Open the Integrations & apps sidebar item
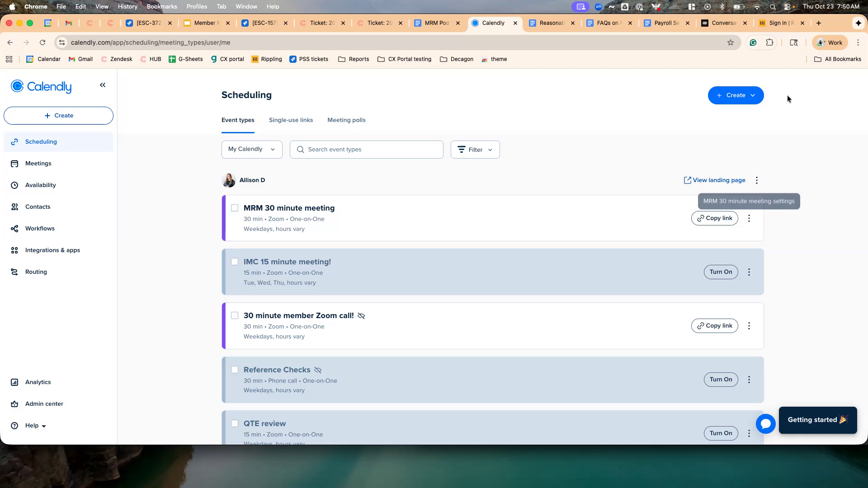 [x=52, y=250]
